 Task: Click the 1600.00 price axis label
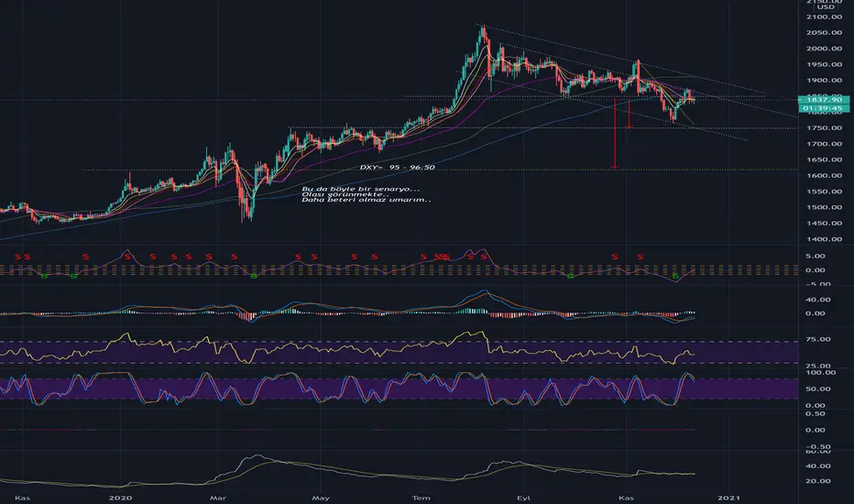[x=824, y=175]
